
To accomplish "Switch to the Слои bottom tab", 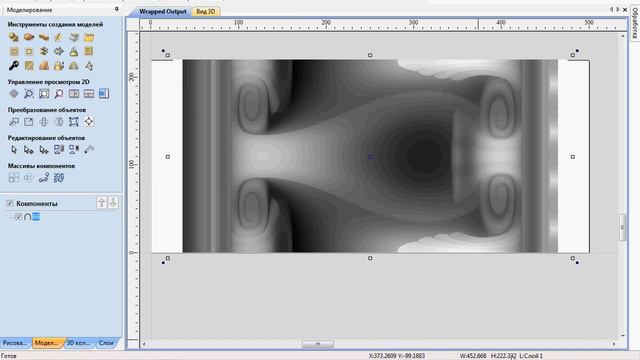I will pyautogui.click(x=107, y=343).
